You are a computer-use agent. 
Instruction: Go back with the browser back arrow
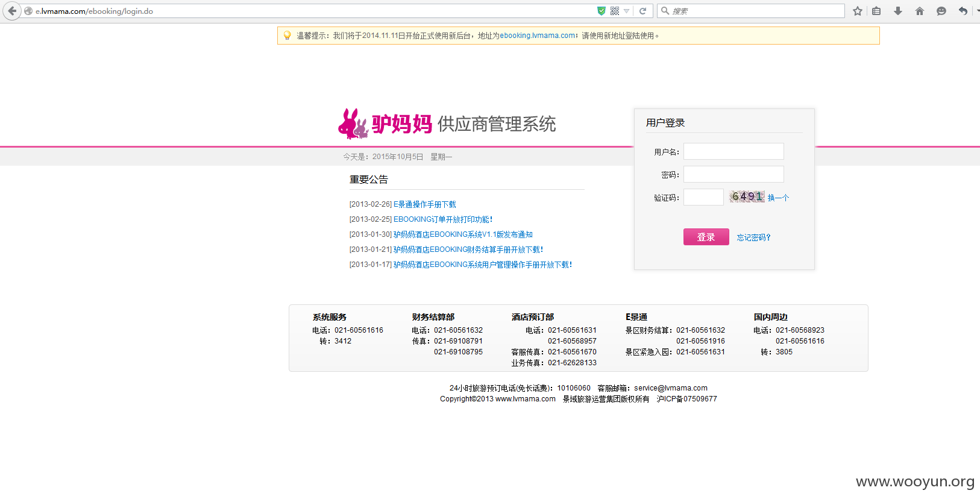point(12,11)
